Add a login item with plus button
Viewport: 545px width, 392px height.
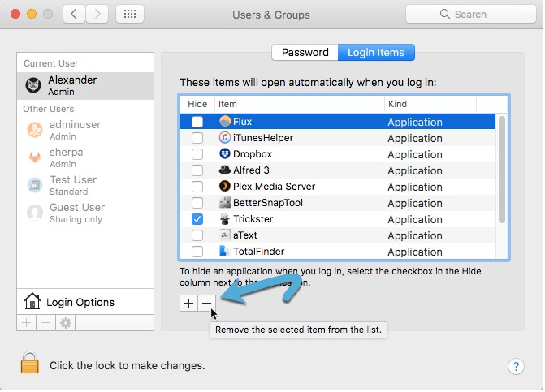[x=188, y=303]
